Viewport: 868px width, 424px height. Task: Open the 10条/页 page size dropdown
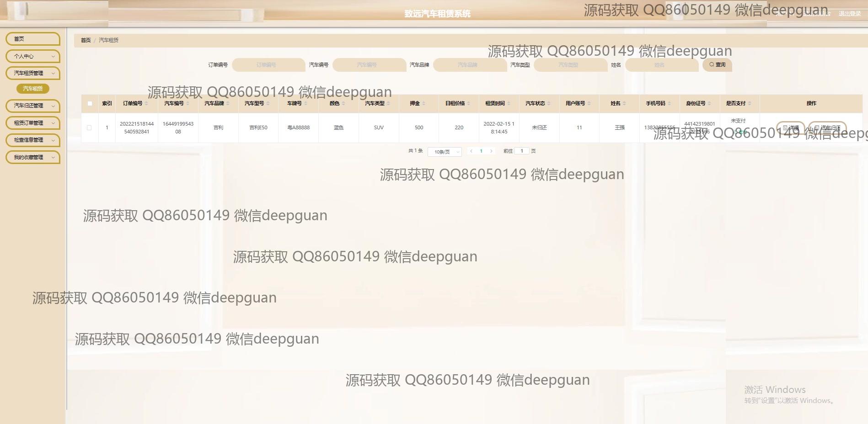coord(445,152)
